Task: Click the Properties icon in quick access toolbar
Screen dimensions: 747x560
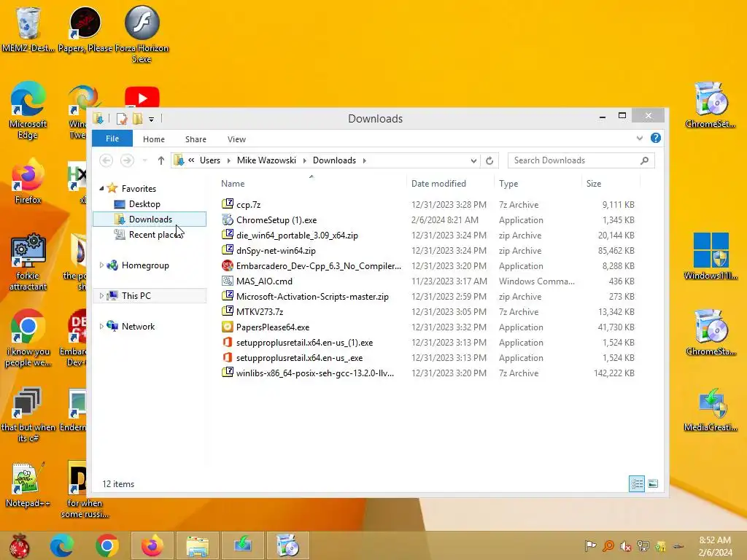Action: click(122, 119)
